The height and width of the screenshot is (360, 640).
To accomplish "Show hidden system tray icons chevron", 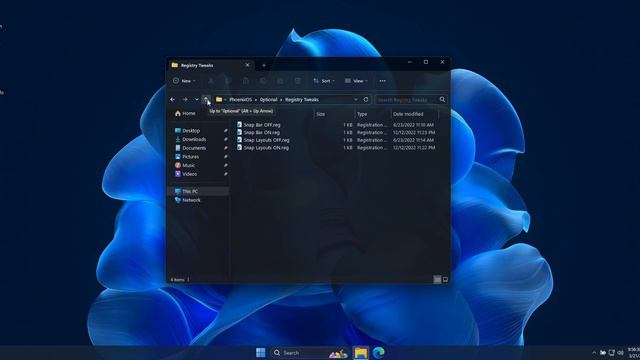I will [x=593, y=353].
